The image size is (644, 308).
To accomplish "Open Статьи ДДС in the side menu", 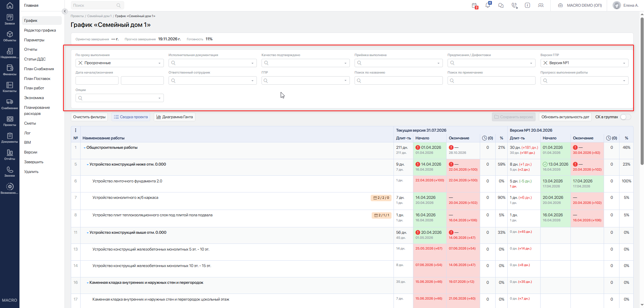I will tap(35, 59).
